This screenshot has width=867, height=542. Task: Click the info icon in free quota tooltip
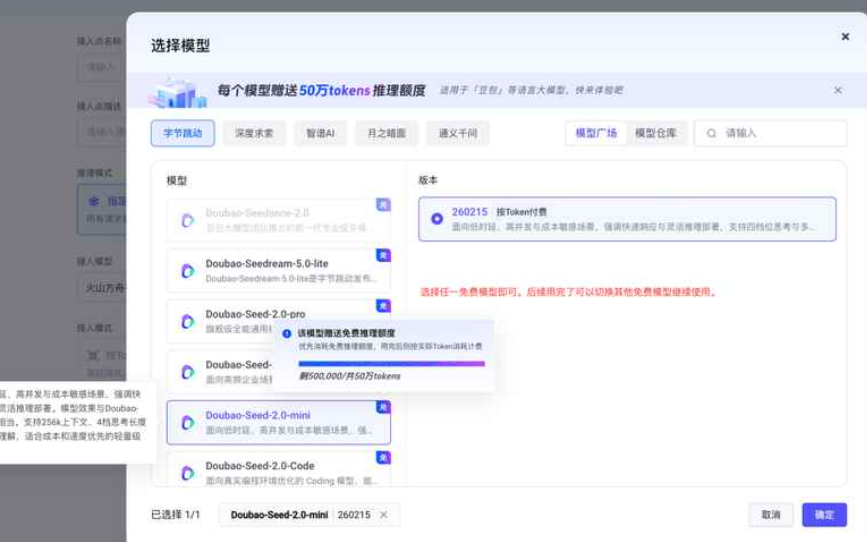[286, 333]
